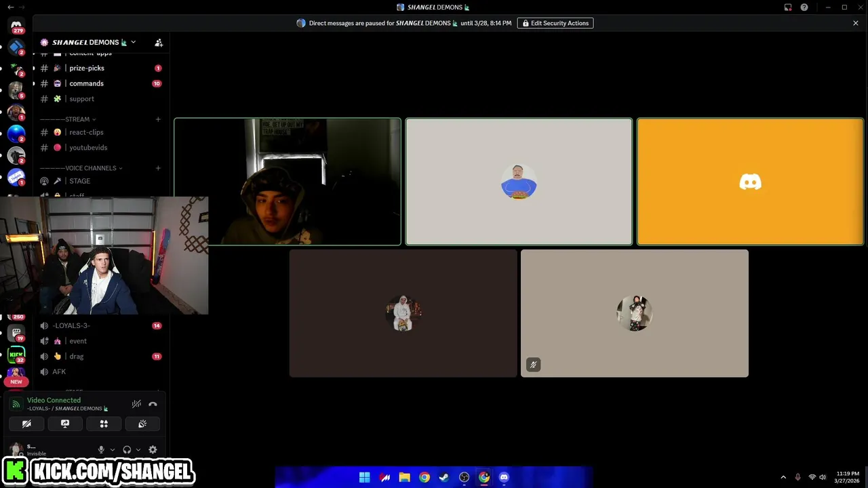Open the inbox icon in title bar
The image size is (868, 488).
tap(788, 7)
